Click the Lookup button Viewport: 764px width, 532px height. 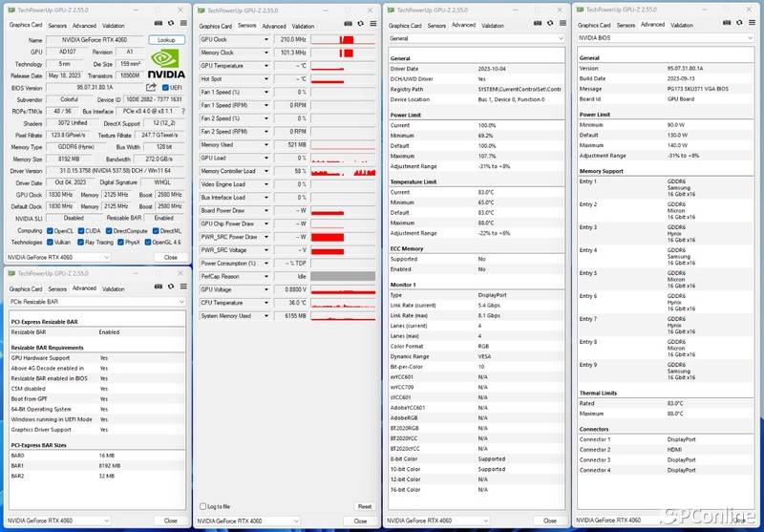(166, 40)
